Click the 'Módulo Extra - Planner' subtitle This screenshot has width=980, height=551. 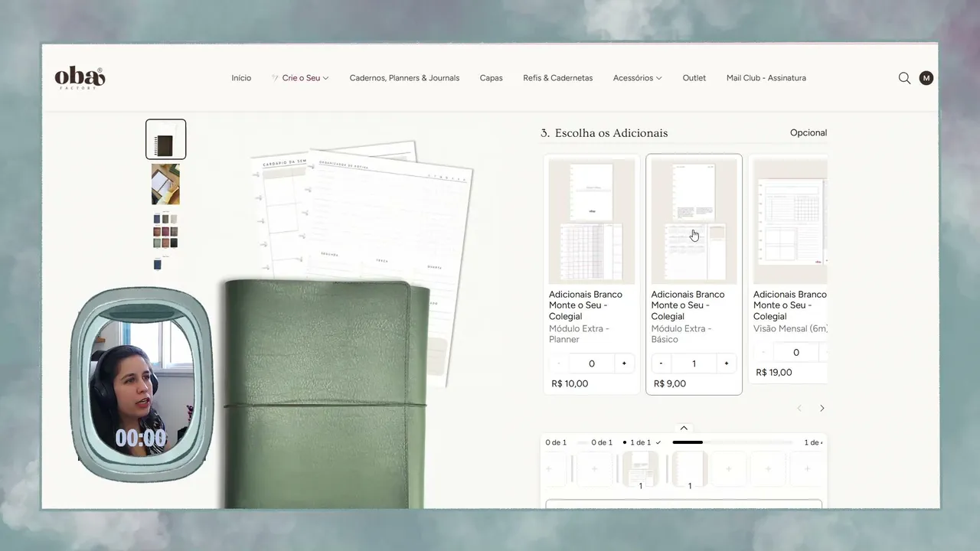[x=579, y=334]
